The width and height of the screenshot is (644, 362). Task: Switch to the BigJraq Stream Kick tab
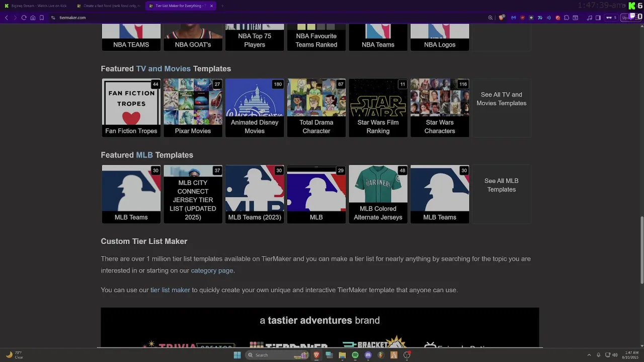[36, 6]
